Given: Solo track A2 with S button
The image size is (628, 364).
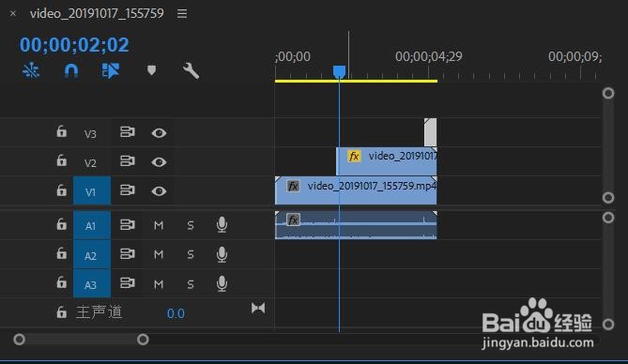Looking at the screenshot, I should 191,254.
